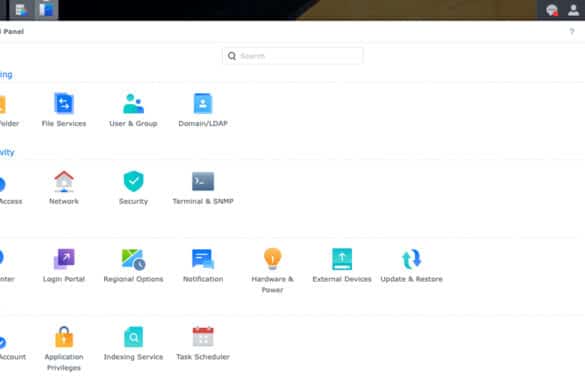This screenshot has width=585, height=390.
Task: Open Login Portal settings
Action: pos(64,265)
